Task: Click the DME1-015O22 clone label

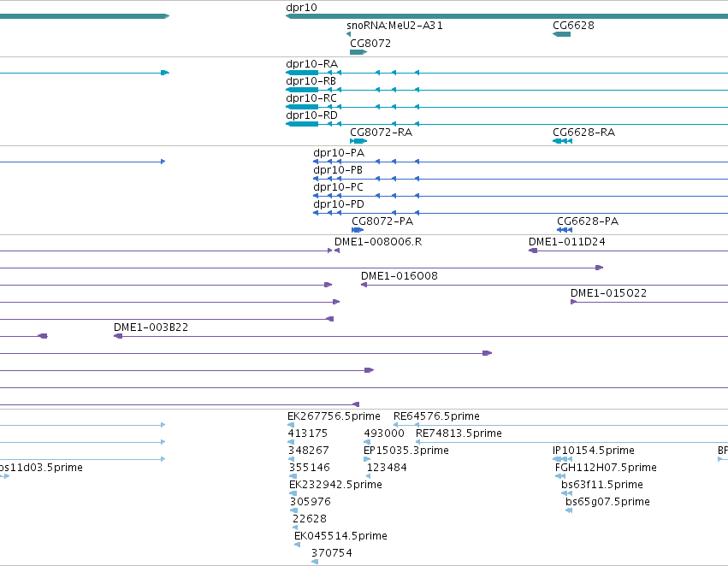Action: 609,293
